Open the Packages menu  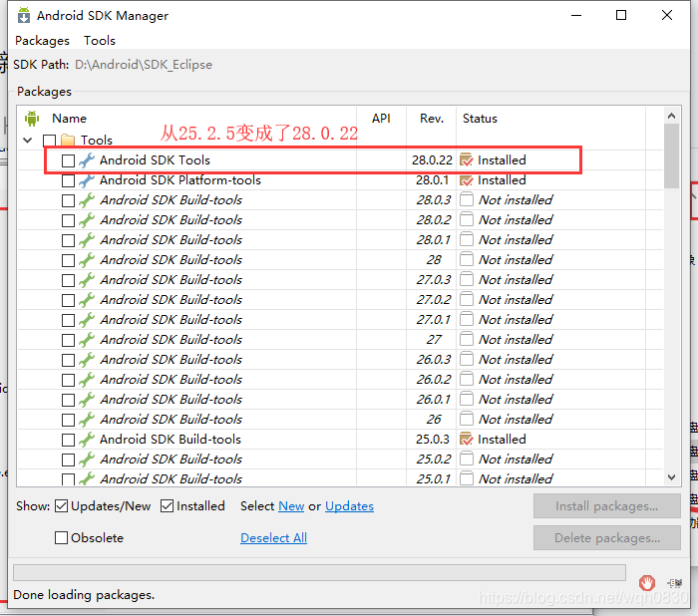coord(42,41)
